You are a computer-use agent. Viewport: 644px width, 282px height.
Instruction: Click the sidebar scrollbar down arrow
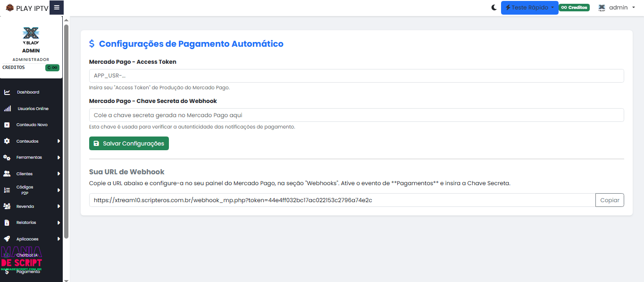coord(67,280)
